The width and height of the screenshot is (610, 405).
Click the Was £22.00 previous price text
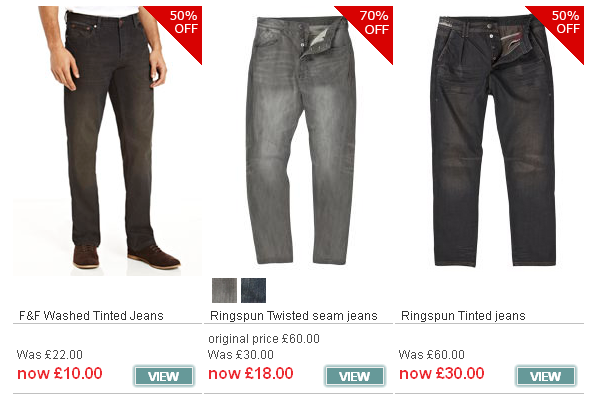click(49, 355)
